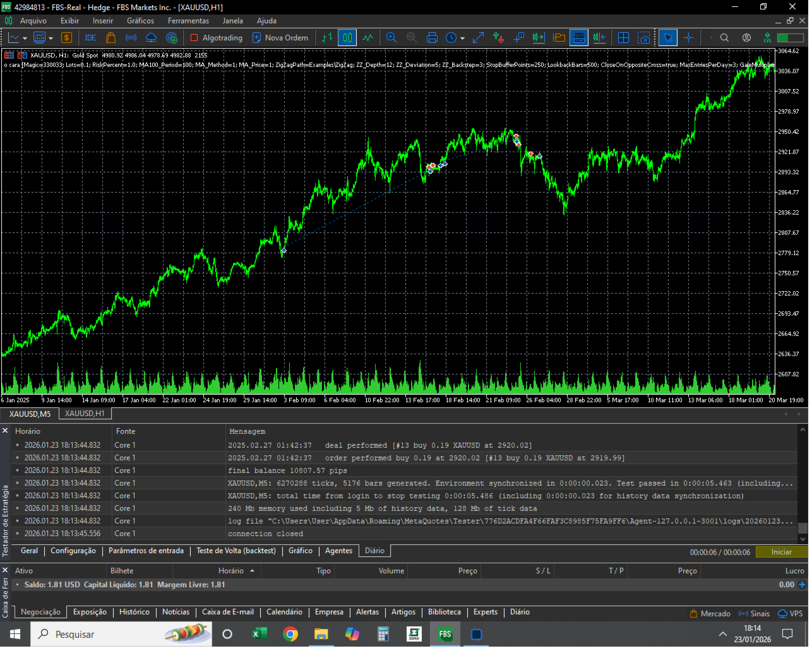Select the crosshair tool
The width and height of the screenshot is (812, 658).
pyautogui.click(x=688, y=38)
